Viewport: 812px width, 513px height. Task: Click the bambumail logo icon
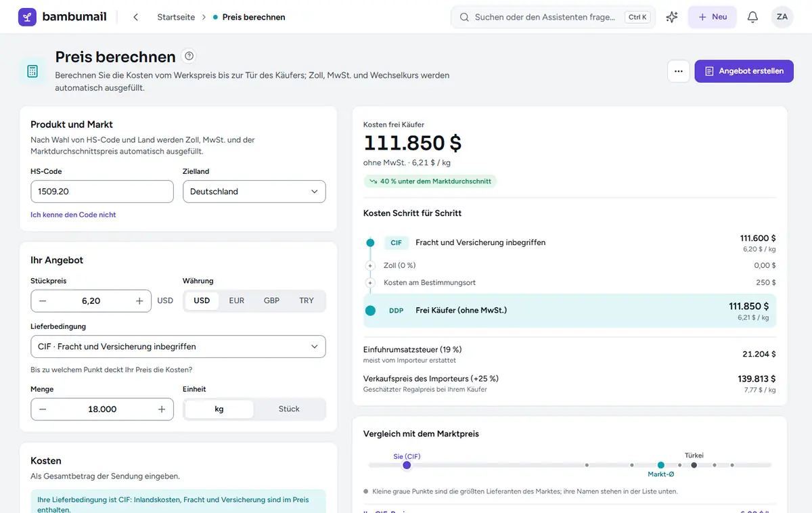(27, 17)
